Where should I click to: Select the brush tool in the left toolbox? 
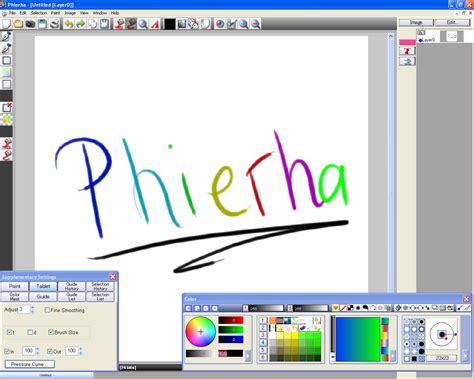[x=6, y=49]
